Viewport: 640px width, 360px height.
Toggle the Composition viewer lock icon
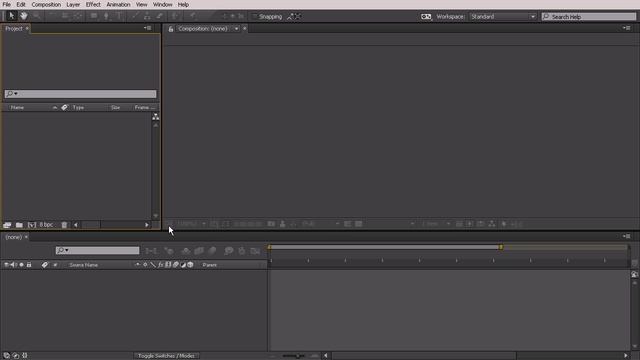(171, 29)
